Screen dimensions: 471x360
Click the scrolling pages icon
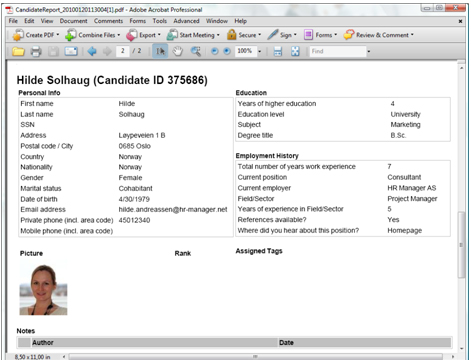278,51
